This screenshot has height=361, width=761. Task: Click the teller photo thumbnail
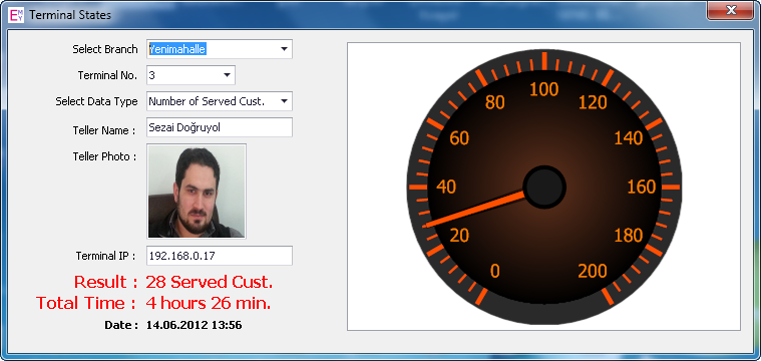(197, 191)
